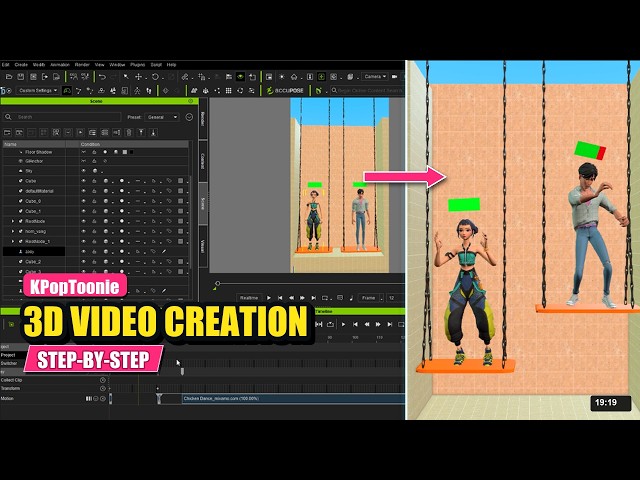This screenshot has width=640, height=480.
Task: Click next frame button in Timeline panel
Action: click(378, 324)
